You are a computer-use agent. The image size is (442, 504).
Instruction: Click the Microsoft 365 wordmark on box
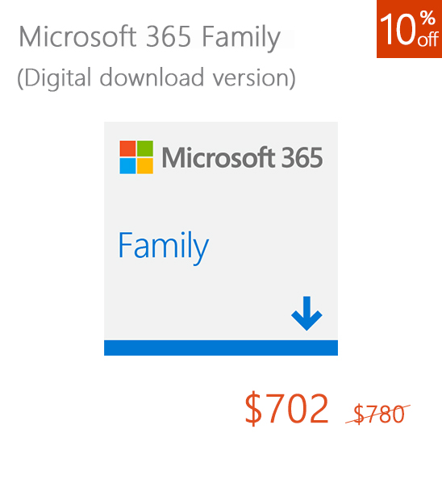pos(242,157)
